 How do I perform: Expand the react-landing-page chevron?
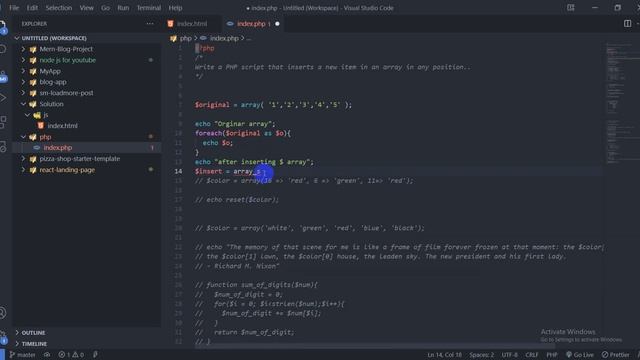click(23, 170)
